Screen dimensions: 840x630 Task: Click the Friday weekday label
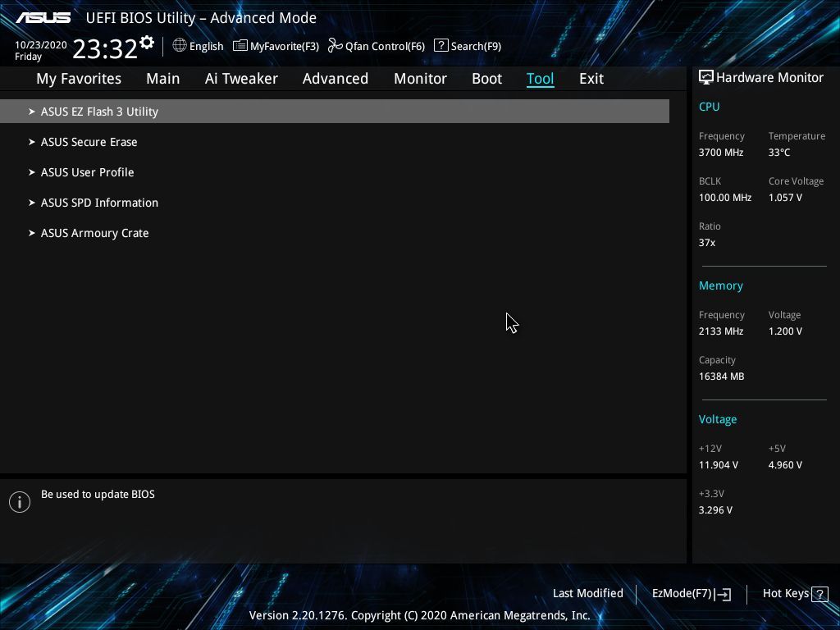click(x=28, y=57)
